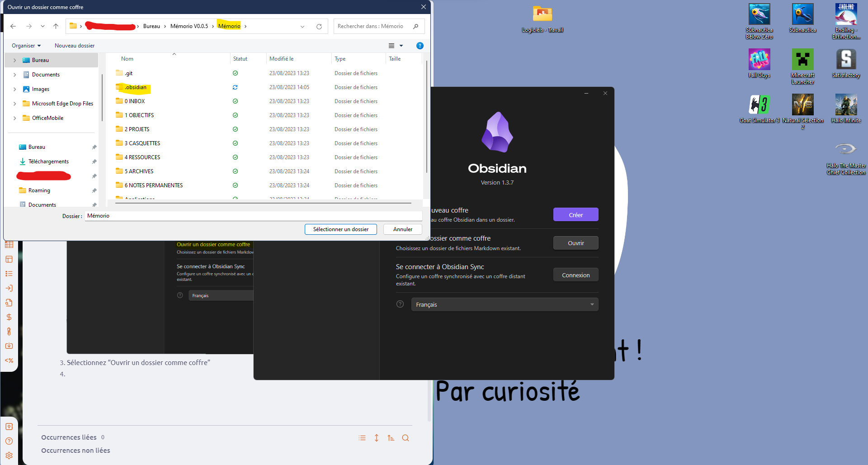Click the Dossier name input field
868x465 pixels.
tap(253, 216)
